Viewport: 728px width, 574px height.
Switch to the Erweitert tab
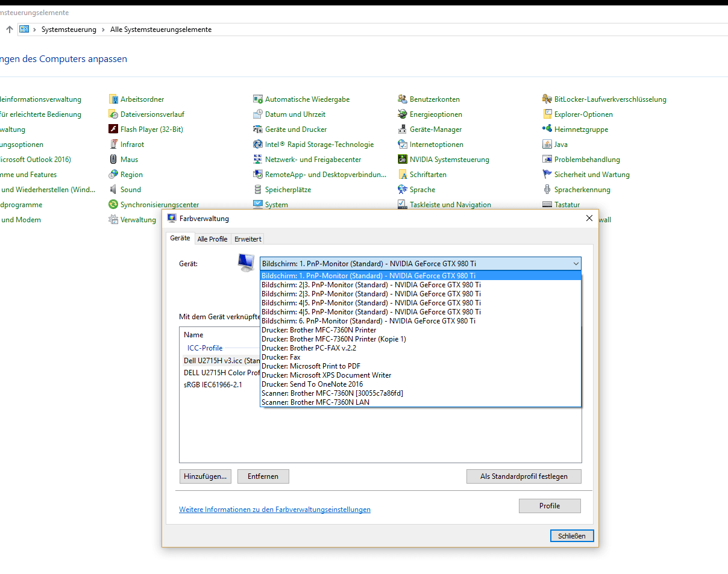[x=248, y=239]
